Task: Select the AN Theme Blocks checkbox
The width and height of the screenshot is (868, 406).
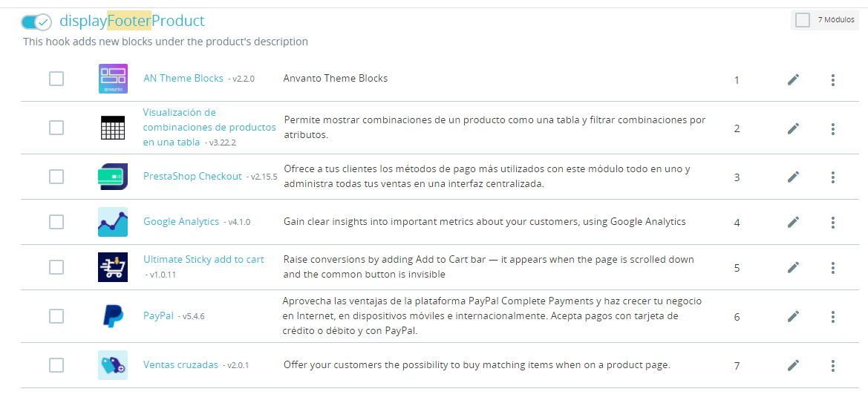Action: tap(56, 79)
